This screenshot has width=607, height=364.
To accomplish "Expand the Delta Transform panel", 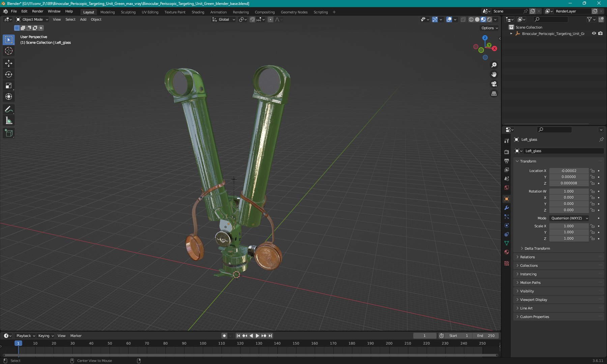I will [537, 248].
